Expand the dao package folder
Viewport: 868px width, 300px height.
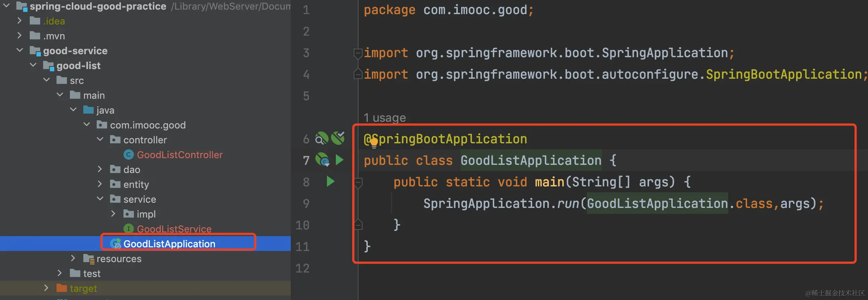(100, 169)
